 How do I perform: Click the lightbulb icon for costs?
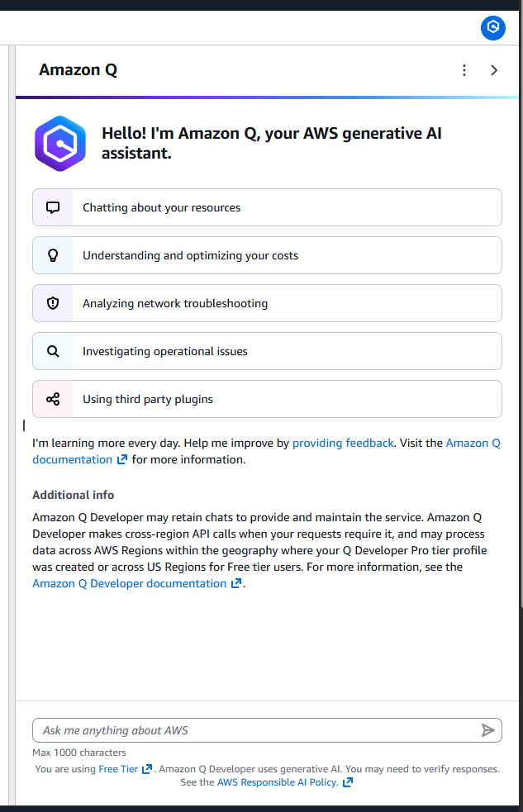pos(53,255)
